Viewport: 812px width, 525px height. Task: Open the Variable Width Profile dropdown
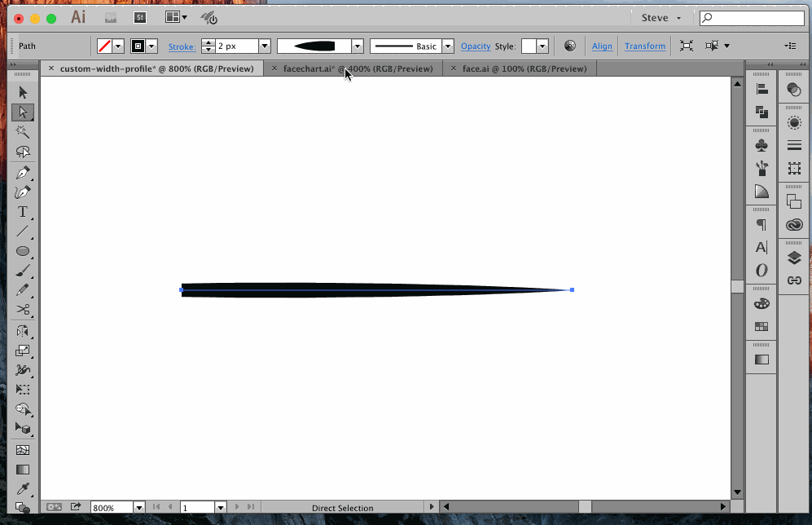point(357,46)
